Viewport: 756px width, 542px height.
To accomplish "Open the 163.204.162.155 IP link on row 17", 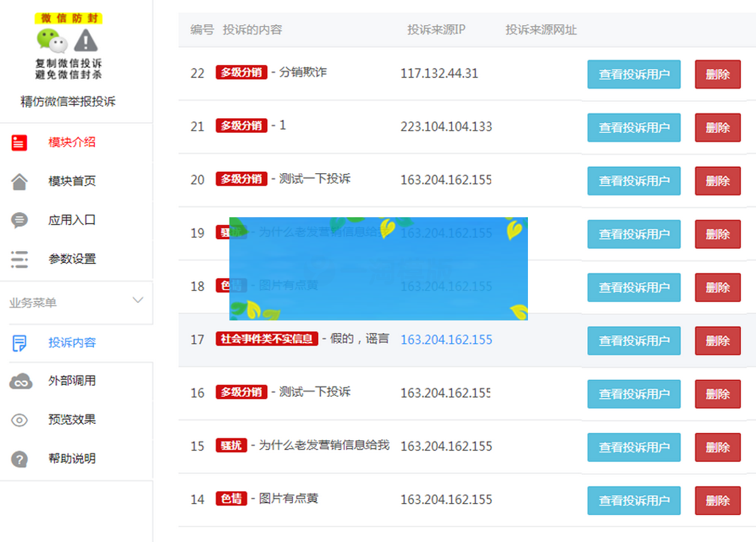I will click(x=446, y=339).
